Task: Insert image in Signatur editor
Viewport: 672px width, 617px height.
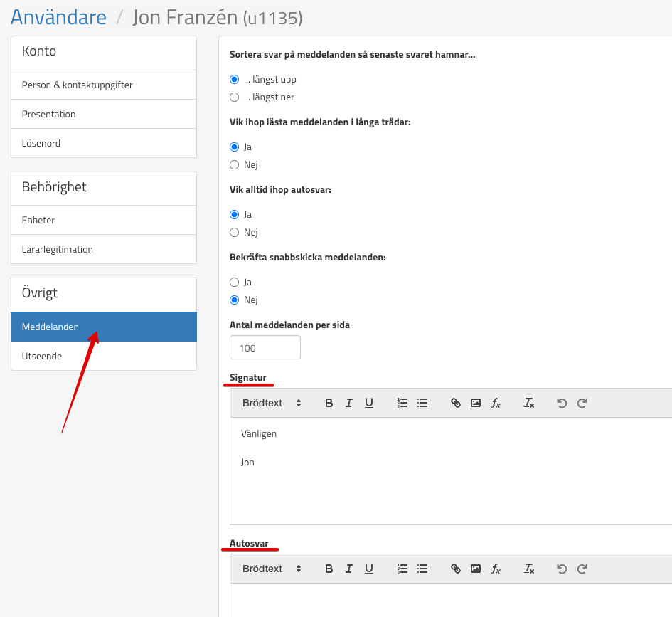Action: (476, 403)
